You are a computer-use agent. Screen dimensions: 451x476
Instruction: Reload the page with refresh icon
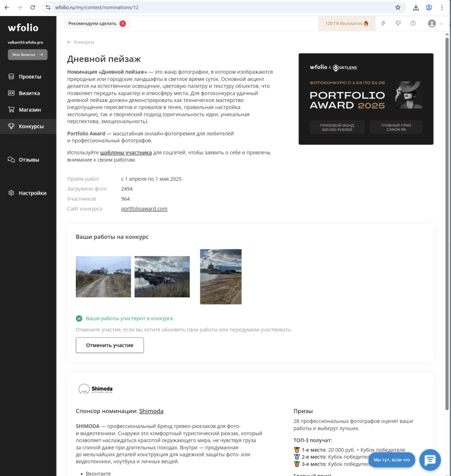[x=33, y=7]
